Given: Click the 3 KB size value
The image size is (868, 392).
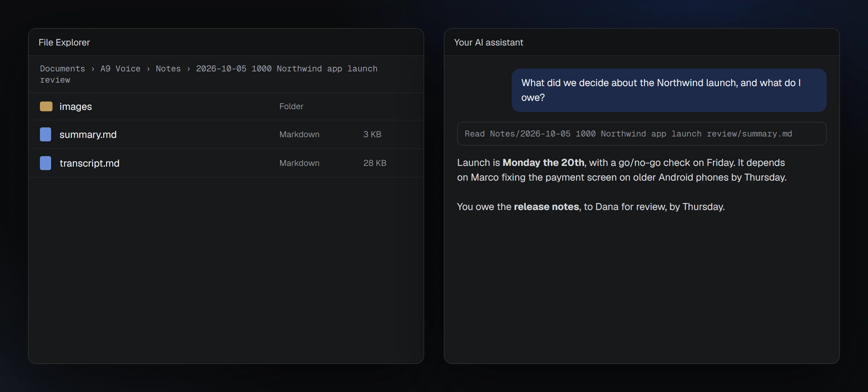Looking at the screenshot, I should tap(372, 134).
